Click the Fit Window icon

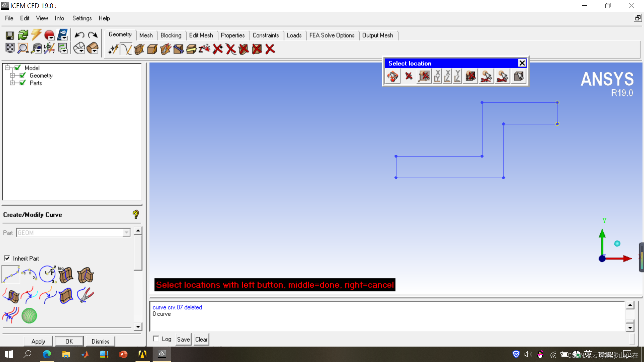(x=10, y=48)
